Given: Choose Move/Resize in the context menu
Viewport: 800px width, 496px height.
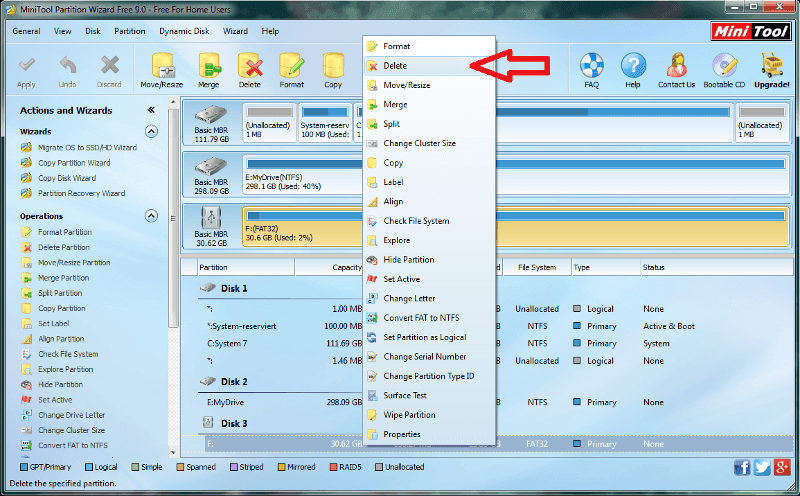Looking at the screenshot, I should tap(429, 85).
